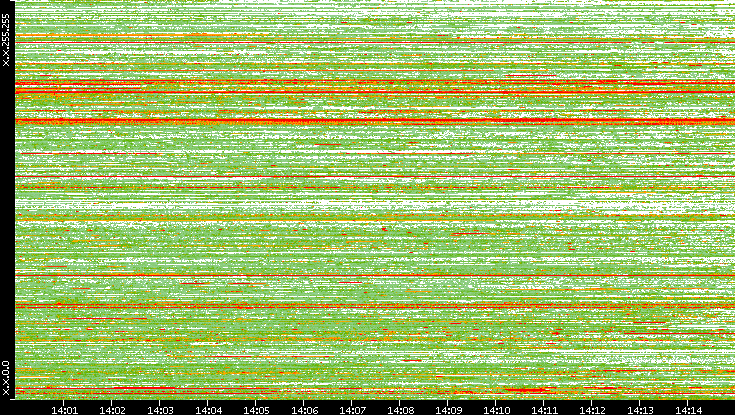This screenshot has width=735, height=415.
Task: Click the 14:01 time axis label
Action: [x=65, y=409]
